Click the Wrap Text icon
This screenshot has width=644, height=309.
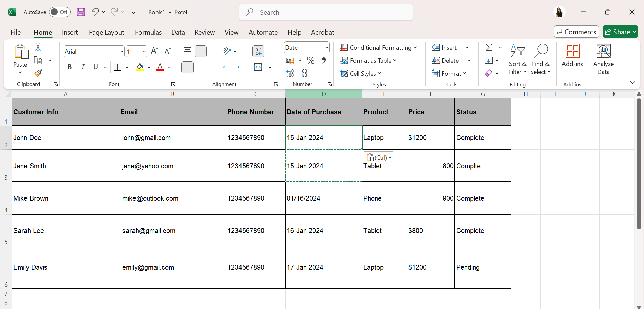(258, 51)
